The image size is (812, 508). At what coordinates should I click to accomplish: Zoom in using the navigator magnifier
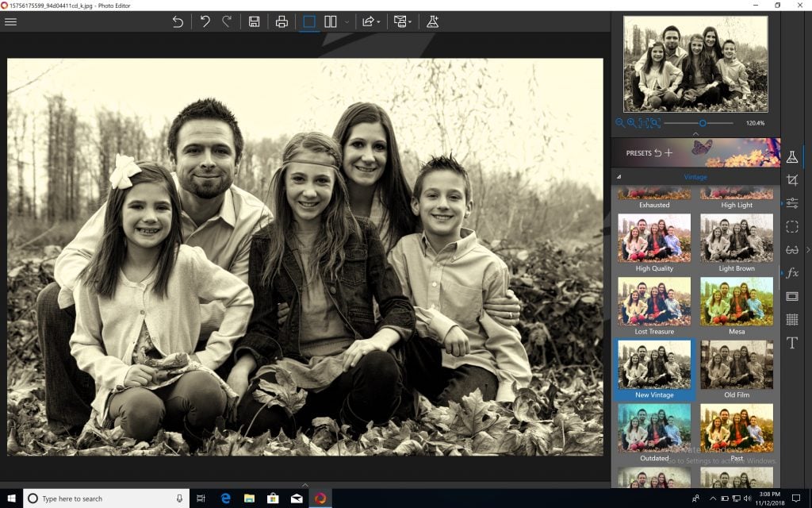(x=631, y=123)
